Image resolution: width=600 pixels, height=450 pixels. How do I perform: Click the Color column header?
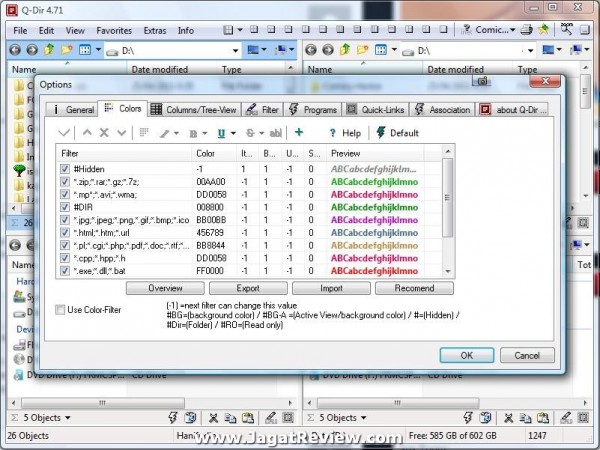click(x=205, y=153)
